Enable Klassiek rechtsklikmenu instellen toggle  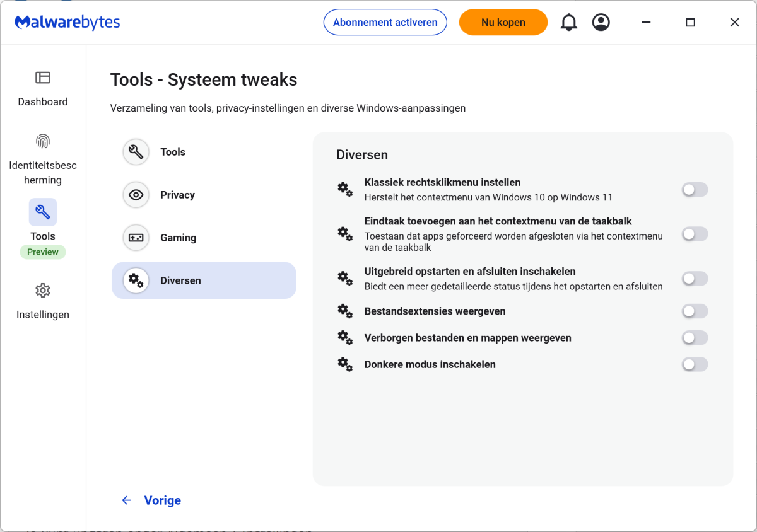point(695,190)
